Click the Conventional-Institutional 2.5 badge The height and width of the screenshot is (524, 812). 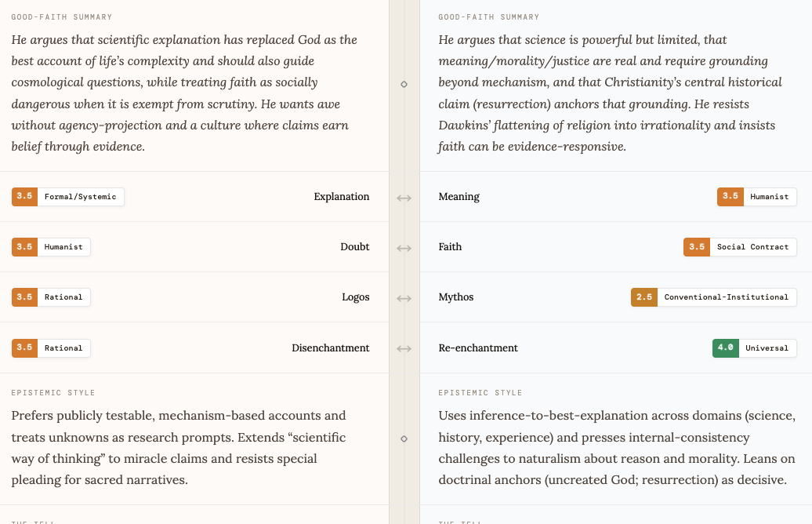click(713, 297)
